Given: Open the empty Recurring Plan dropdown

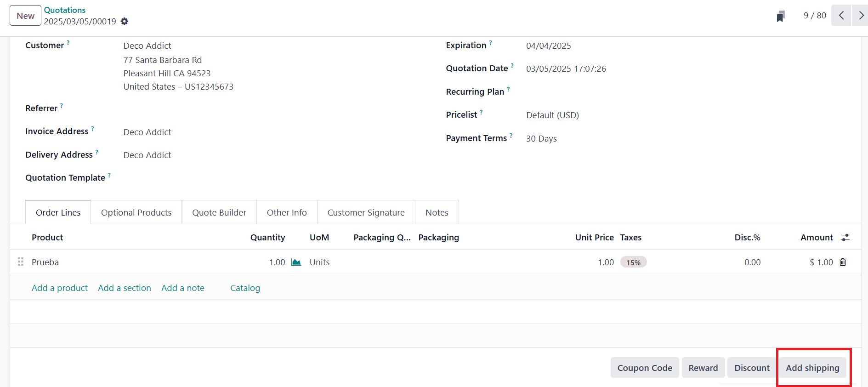Looking at the screenshot, I should [597, 92].
